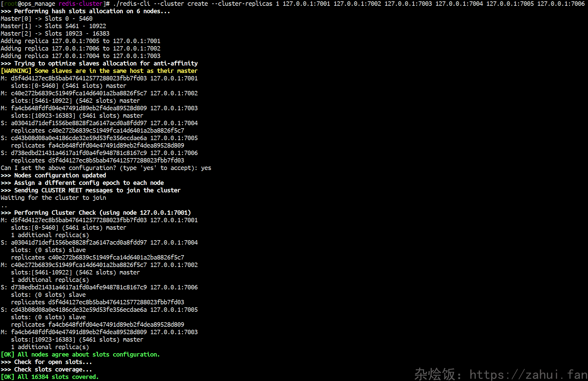Click the green 'All nodes agree' OK line
Image resolution: width=588 pixels, height=381 pixels.
coord(80,355)
